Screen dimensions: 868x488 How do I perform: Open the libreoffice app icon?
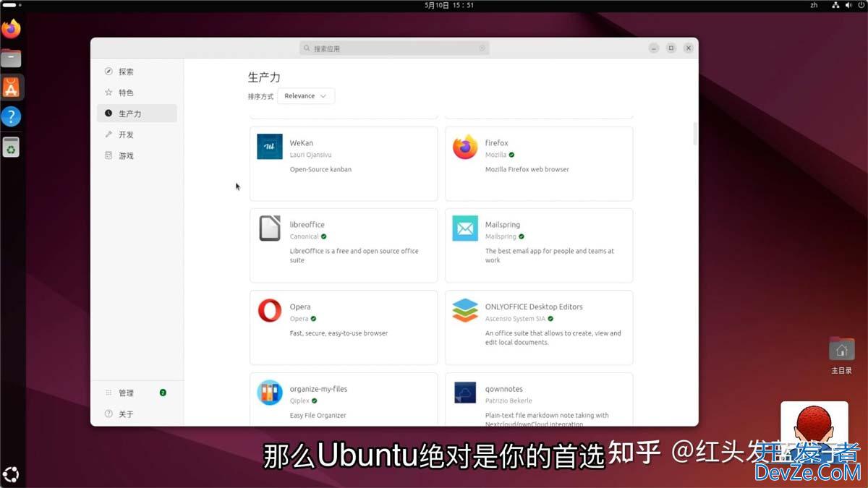tap(270, 228)
